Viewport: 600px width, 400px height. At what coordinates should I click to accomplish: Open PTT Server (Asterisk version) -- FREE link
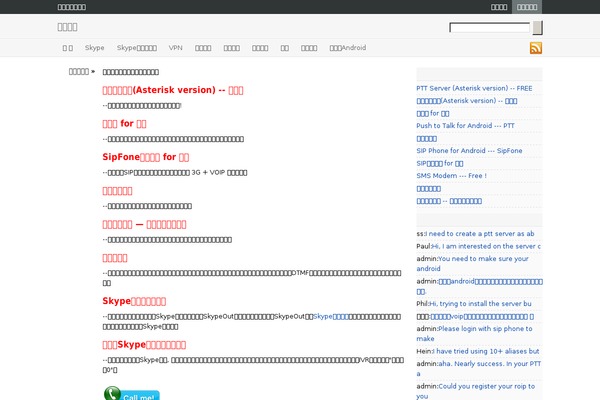click(x=474, y=88)
